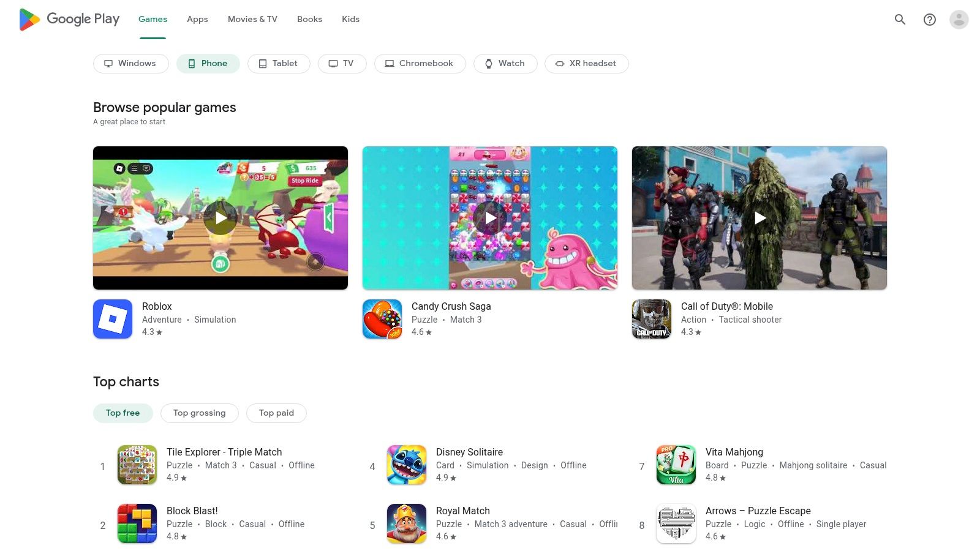Open Block Blast! via its icon
This screenshot has height=551, width=980.
point(137,523)
